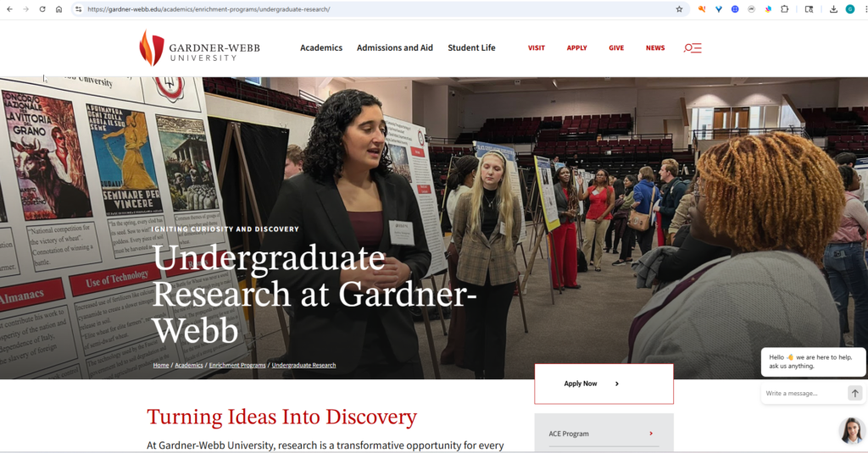Screen dimensions: 868x453
Task: Click the Enrichment Programs breadcrumb
Action: [237, 365]
